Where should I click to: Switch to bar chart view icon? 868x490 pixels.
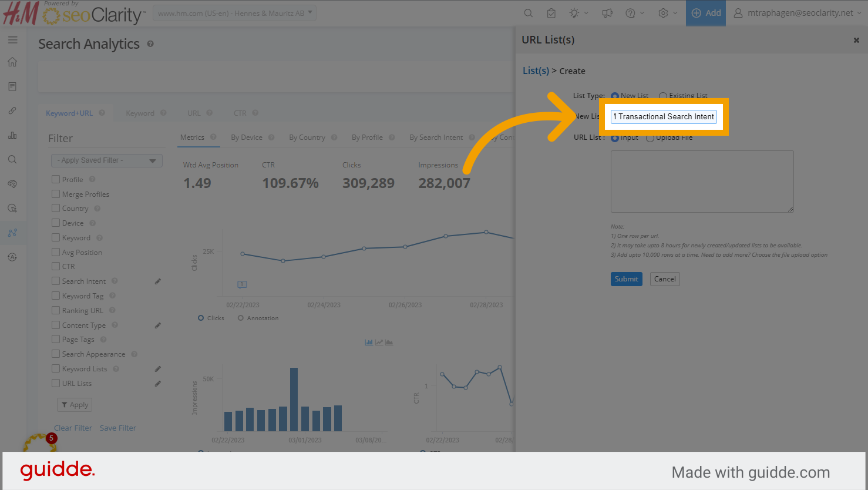pos(369,342)
